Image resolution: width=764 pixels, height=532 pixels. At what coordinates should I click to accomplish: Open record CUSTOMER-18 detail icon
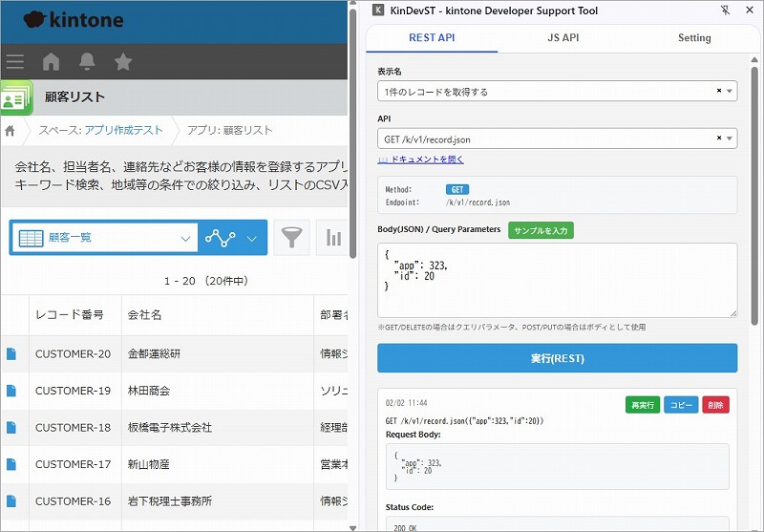pos(11,427)
